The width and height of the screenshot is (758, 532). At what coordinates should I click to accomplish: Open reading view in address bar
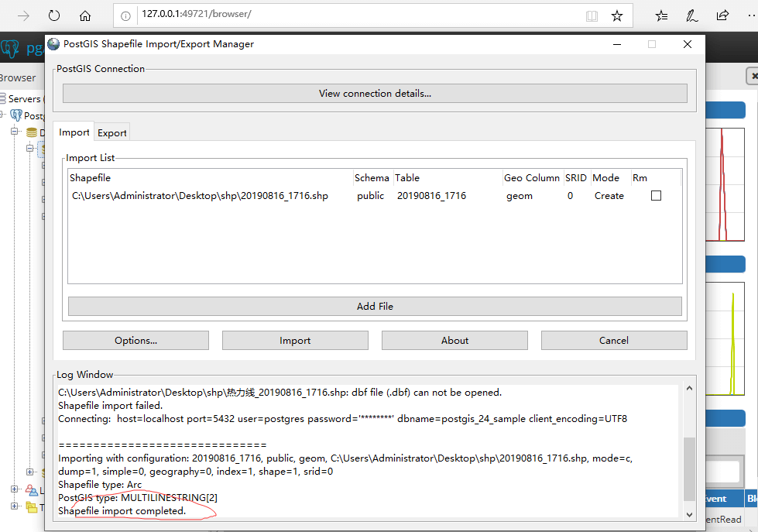[592, 15]
